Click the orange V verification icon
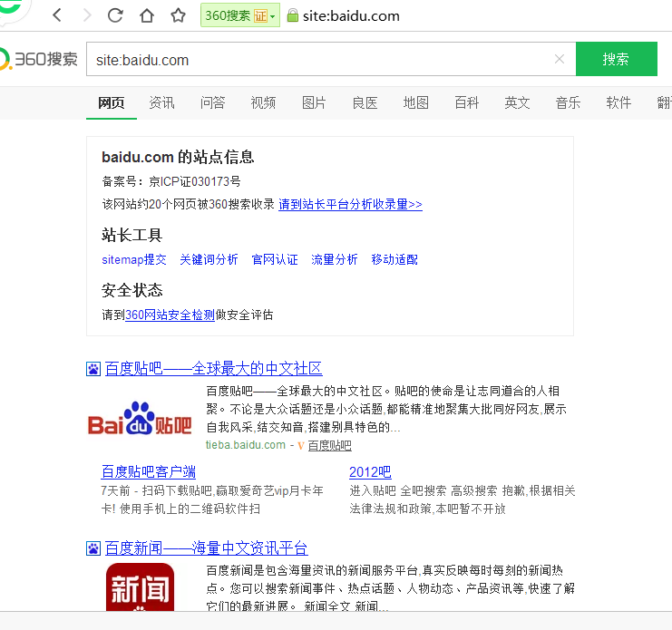 pos(301,446)
